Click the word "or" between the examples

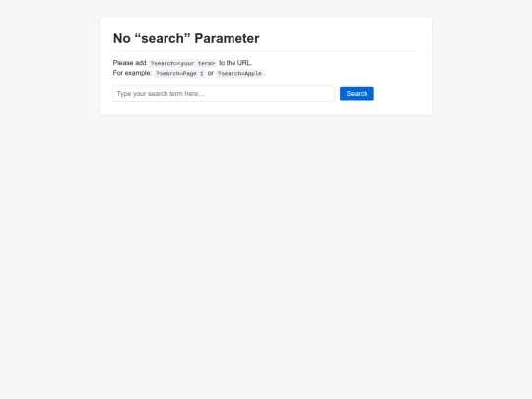tap(211, 73)
